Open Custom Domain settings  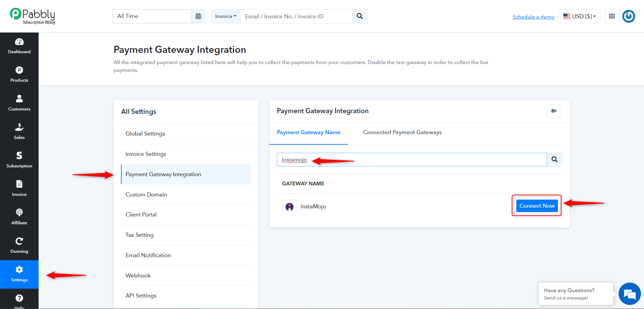pos(186,194)
